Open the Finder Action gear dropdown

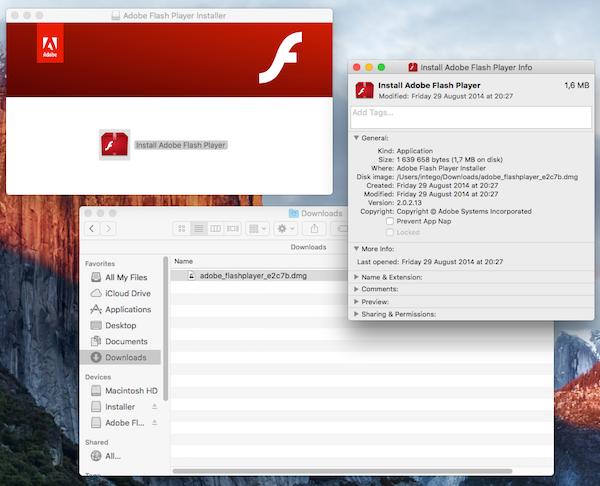click(286, 229)
